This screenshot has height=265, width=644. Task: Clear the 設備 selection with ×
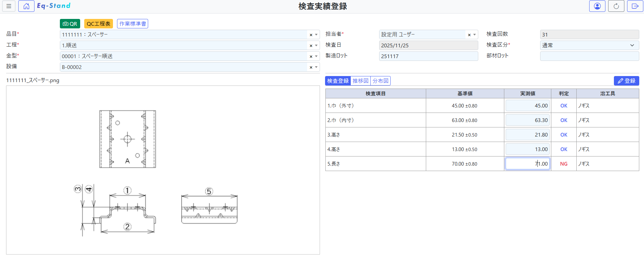click(x=311, y=67)
